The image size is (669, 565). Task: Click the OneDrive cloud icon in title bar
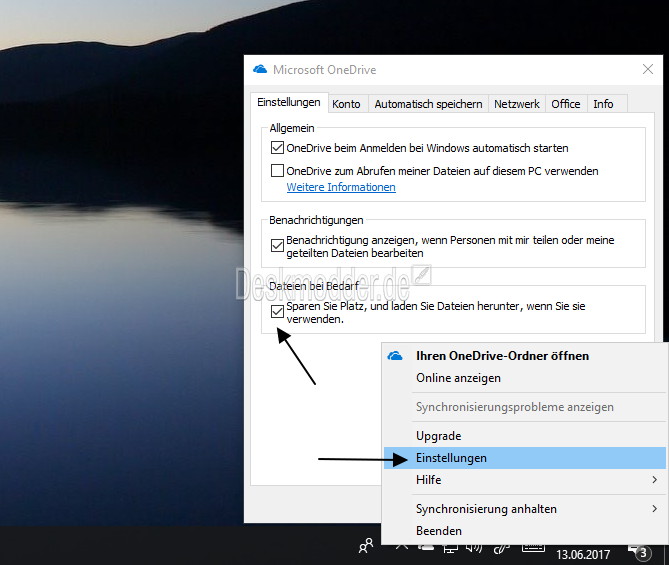click(x=260, y=69)
